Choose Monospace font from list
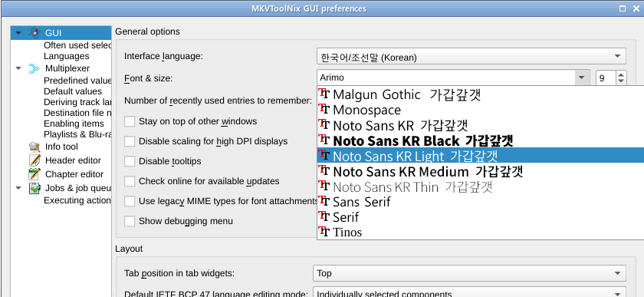 [x=481, y=110]
